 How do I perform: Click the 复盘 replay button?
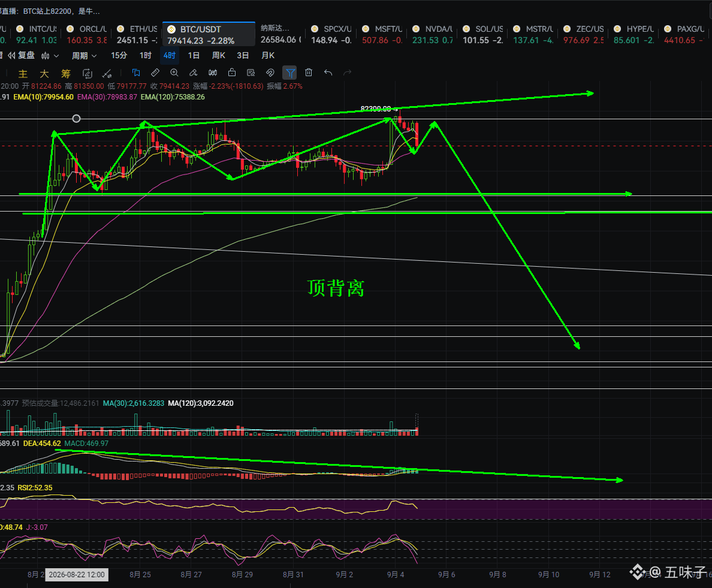coord(22,55)
